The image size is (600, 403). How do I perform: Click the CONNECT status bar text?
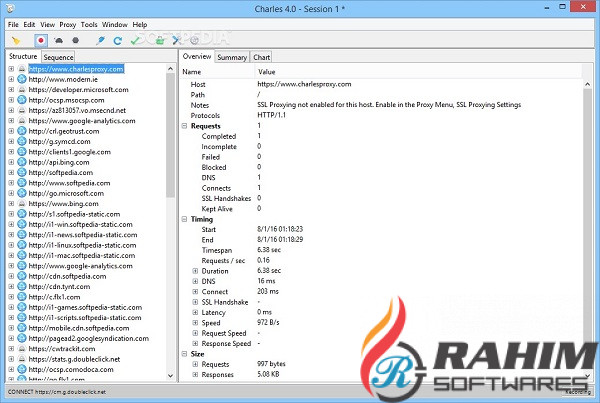pos(57,392)
